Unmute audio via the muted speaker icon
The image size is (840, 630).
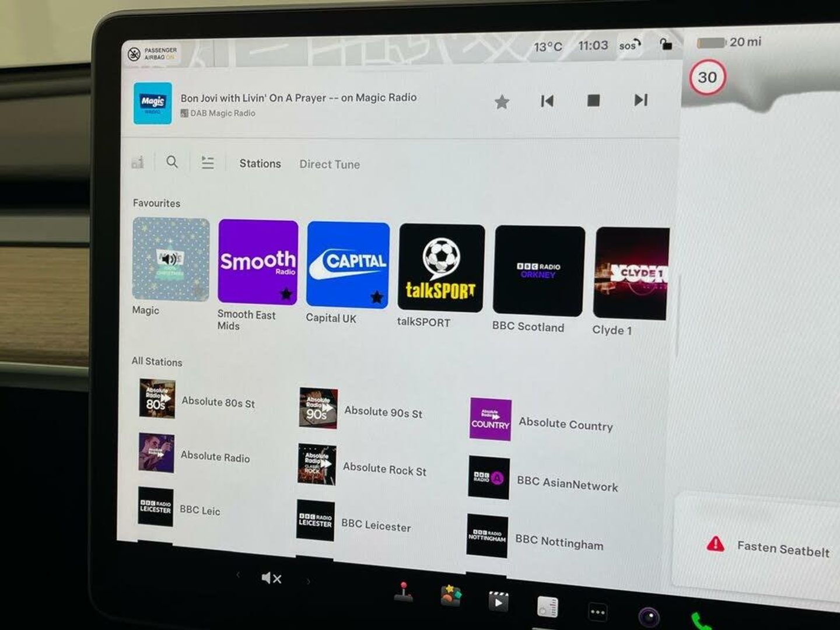point(271,578)
